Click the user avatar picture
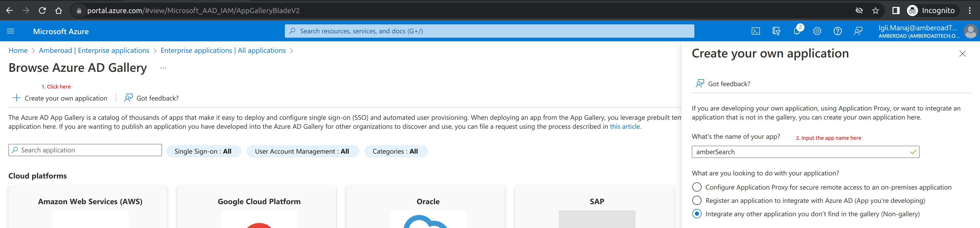980x228 pixels. tap(971, 31)
